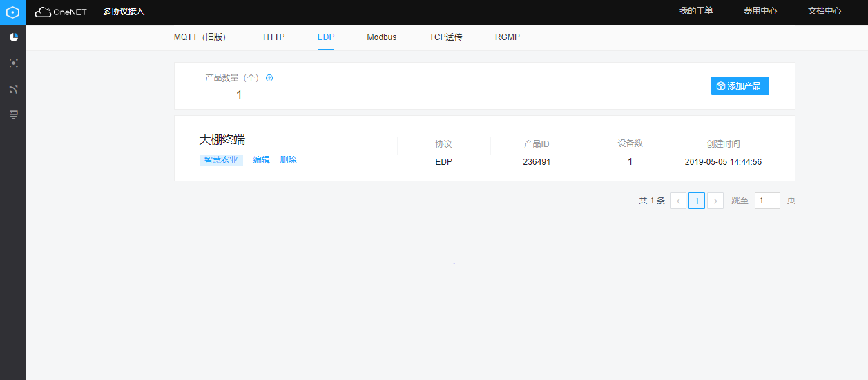Viewport: 868px width, 380px height.
Task: Switch to MQTT (旧版) tab
Action: pos(200,37)
